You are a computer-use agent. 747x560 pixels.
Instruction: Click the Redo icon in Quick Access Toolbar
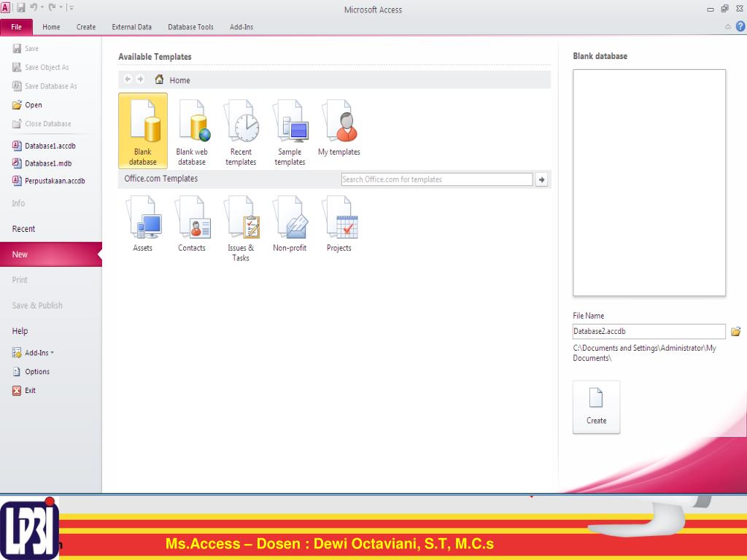pyautogui.click(x=52, y=7)
